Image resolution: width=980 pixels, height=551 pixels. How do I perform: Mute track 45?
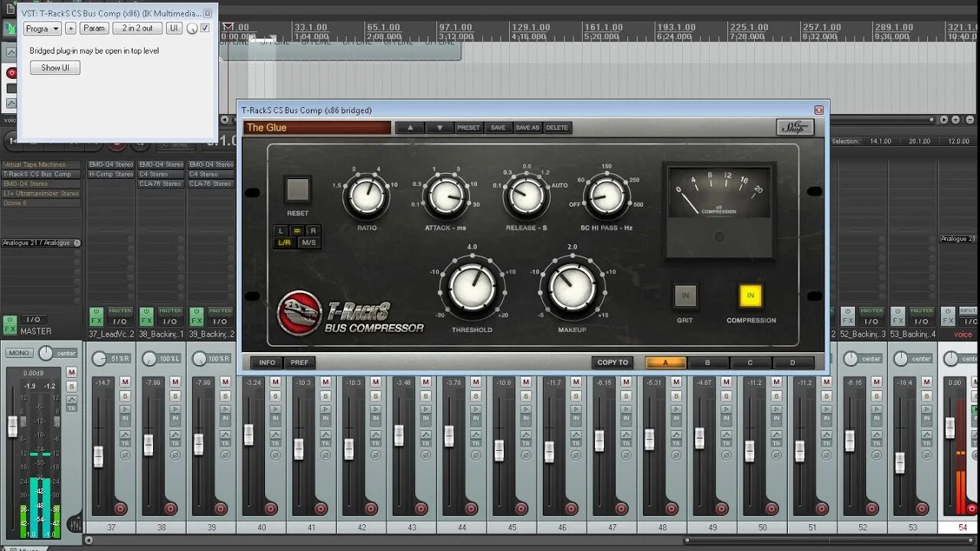coord(526,381)
